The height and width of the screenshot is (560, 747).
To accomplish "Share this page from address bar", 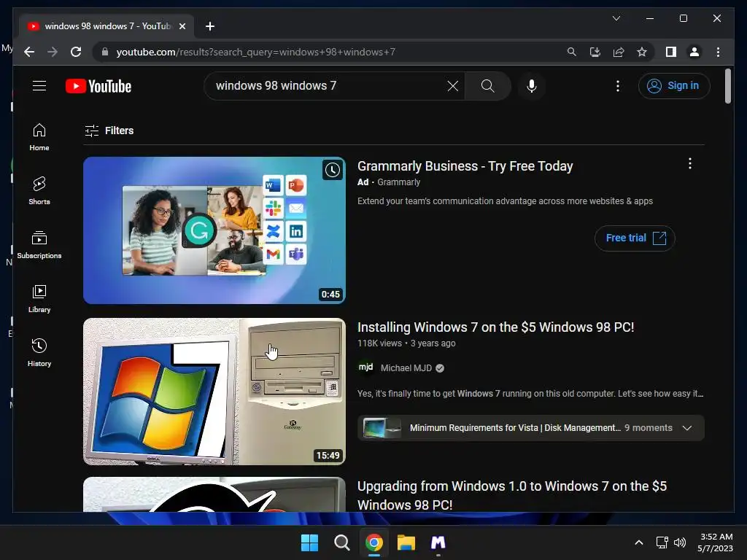I will 619,52.
